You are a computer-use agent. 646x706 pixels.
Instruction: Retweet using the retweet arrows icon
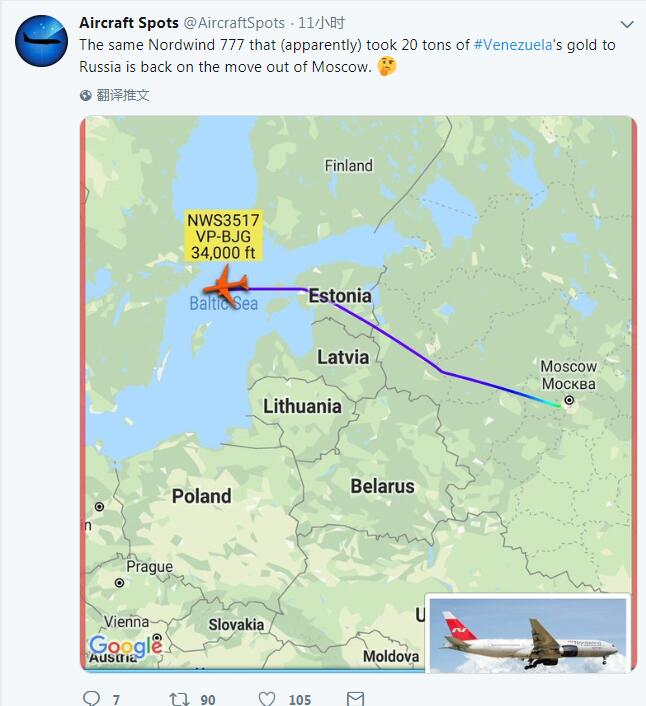(180, 698)
